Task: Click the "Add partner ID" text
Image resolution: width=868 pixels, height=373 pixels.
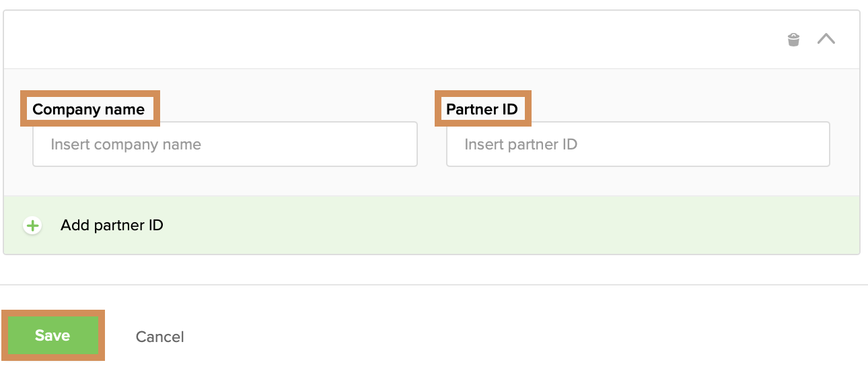Action: [x=112, y=225]
